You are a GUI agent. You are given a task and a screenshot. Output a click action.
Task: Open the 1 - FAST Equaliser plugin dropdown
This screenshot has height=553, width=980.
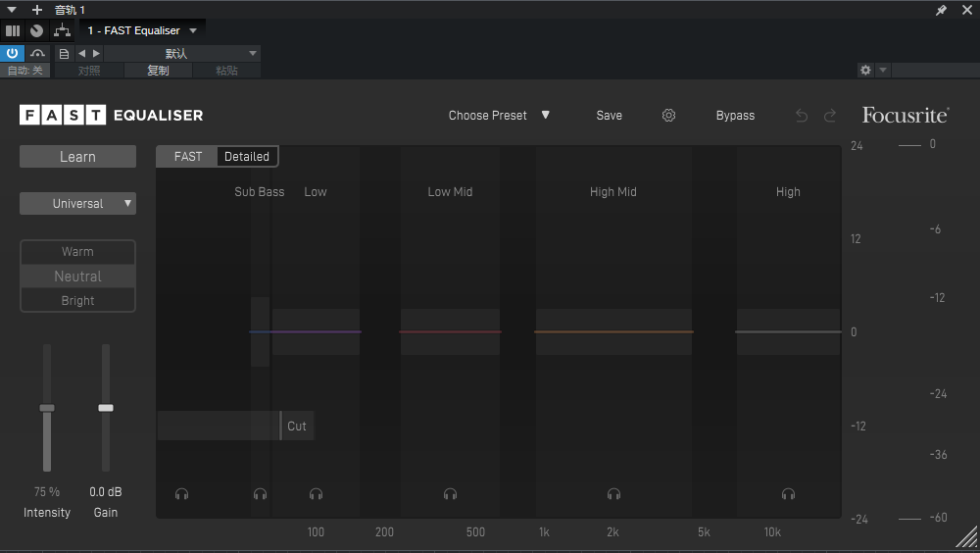(x=142, y=30)
